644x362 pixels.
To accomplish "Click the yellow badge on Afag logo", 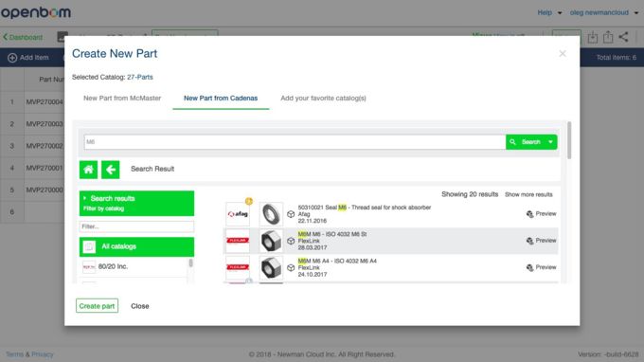I will coord(249,201).
